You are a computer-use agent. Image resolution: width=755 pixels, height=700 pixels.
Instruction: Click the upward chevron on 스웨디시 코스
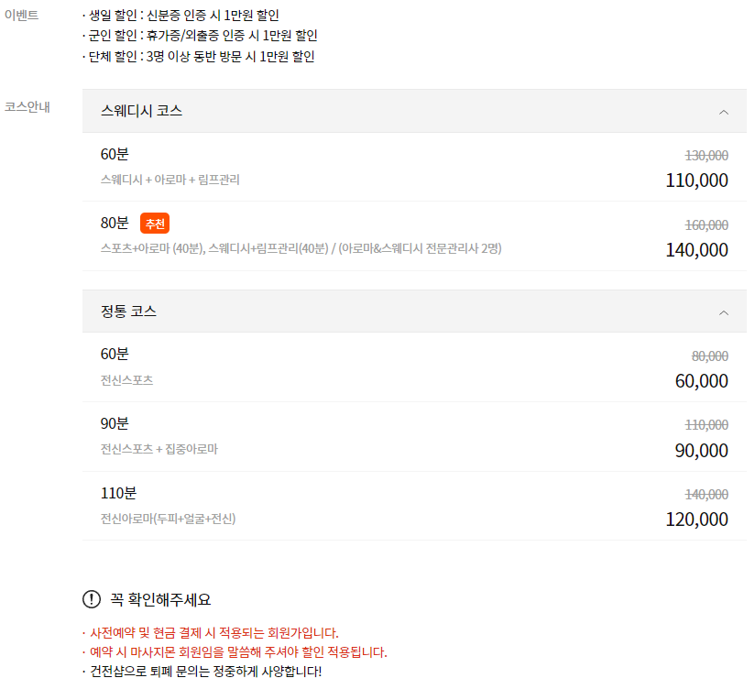click(x=722, y=111)
